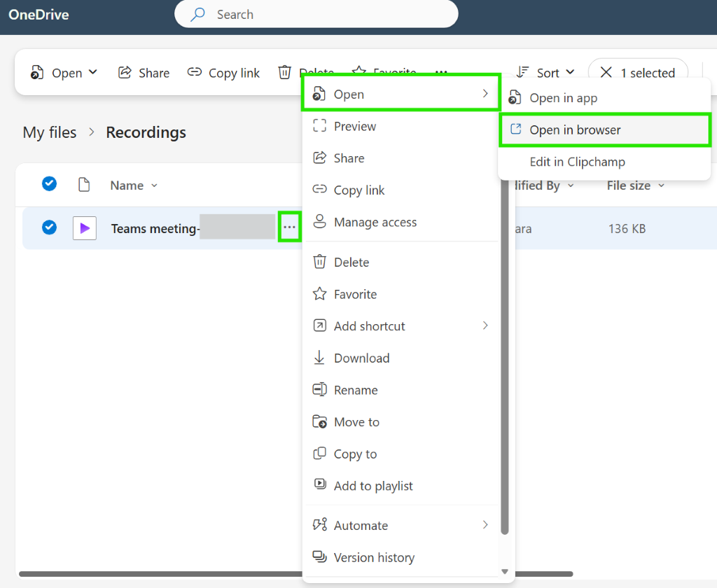Expand the Open context menu item
717x588 pixels.
click(401, 94)
